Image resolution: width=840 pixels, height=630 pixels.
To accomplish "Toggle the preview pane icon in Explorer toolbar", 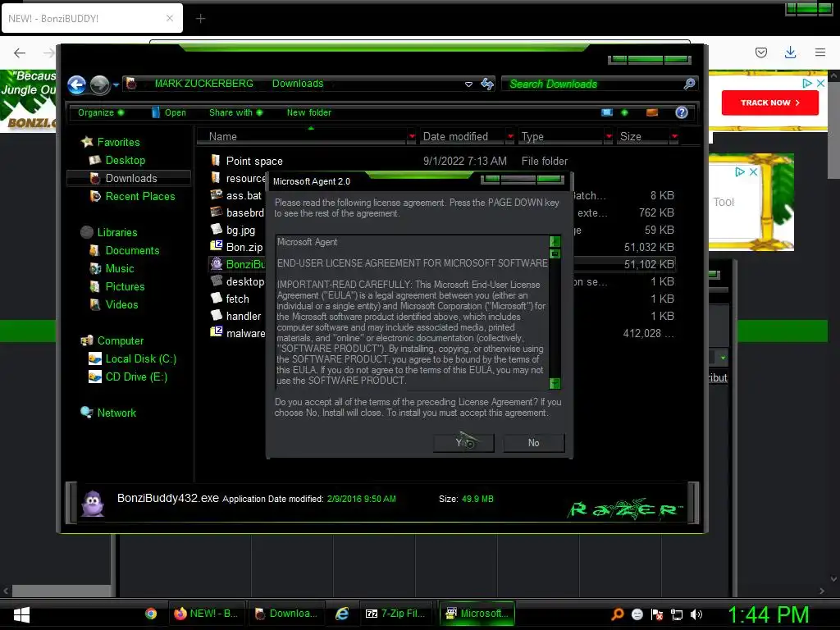I will click(652, 112).
